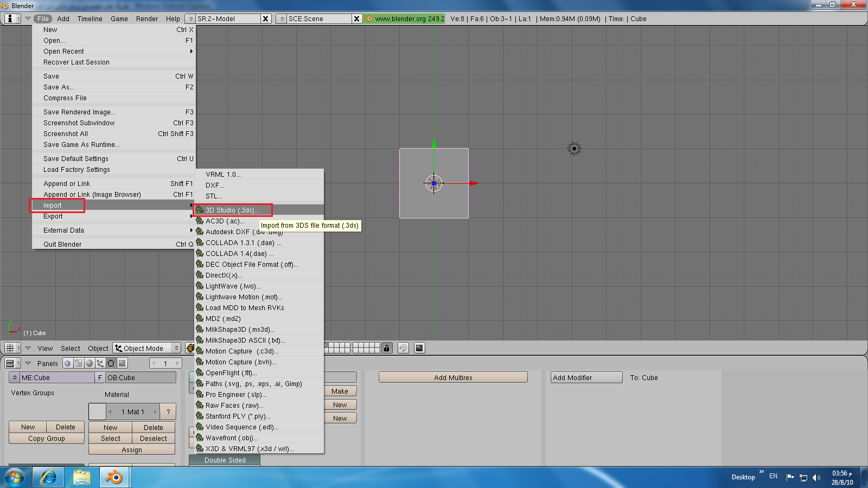Click Add Modifier button

pos(586,377)
